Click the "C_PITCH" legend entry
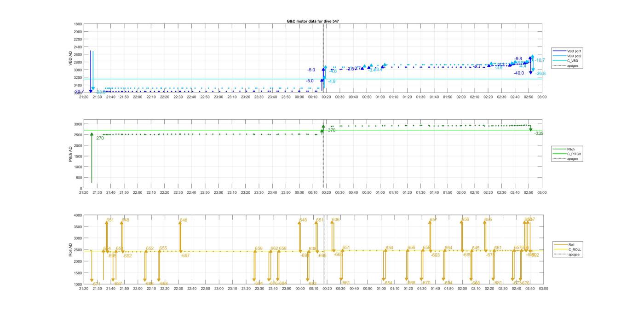Screen dimensions: 644x319 click(x=574, y=154)
